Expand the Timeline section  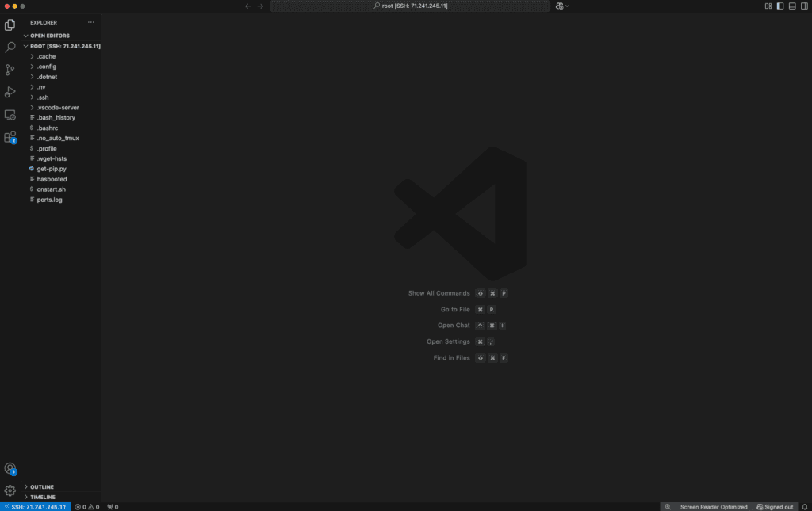[61, 497]
